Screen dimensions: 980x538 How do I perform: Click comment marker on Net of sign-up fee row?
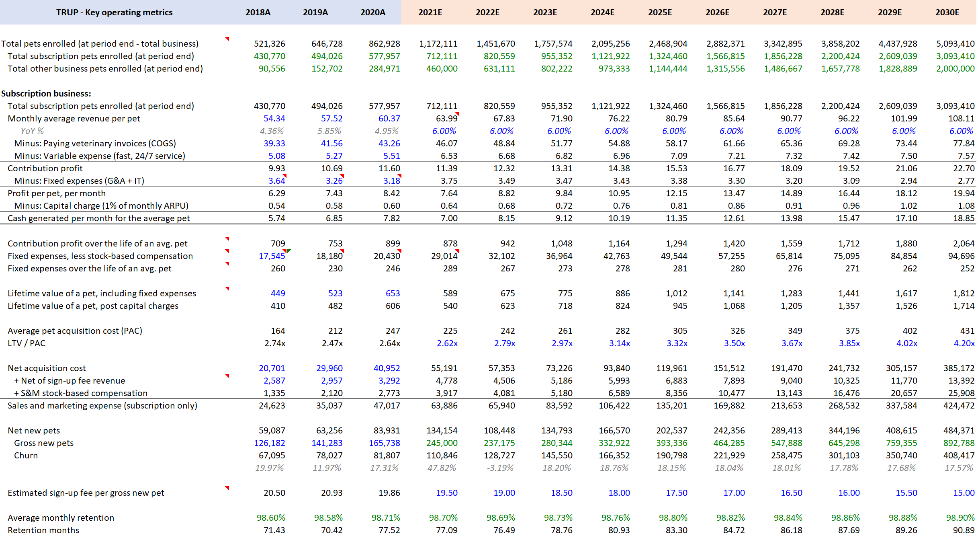227,376
